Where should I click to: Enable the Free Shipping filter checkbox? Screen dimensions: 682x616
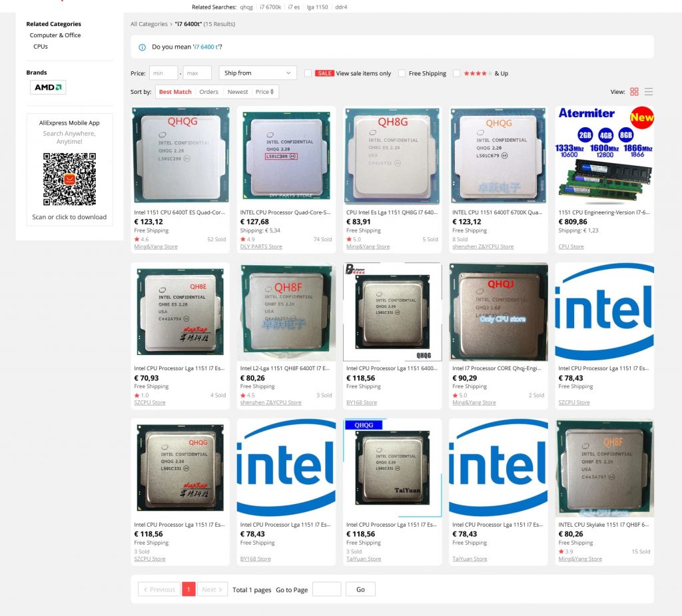[402, 73]
